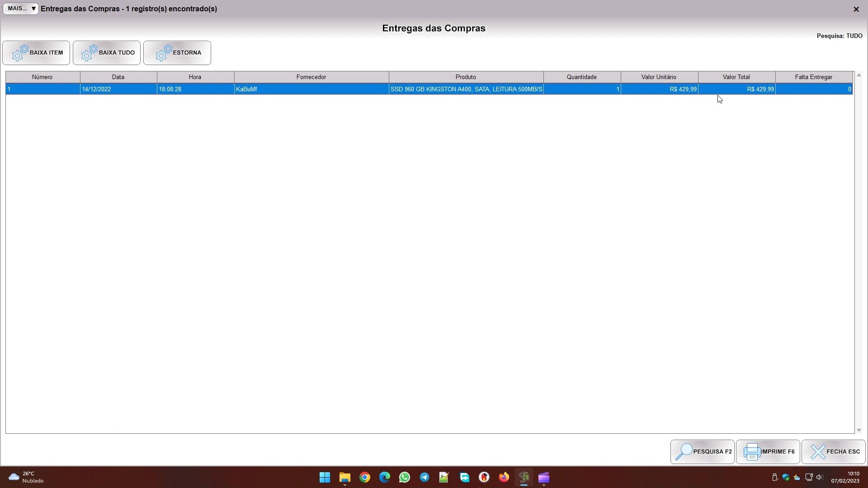Sort by the Data column header
868x488 pixels.
pos(118,77)
